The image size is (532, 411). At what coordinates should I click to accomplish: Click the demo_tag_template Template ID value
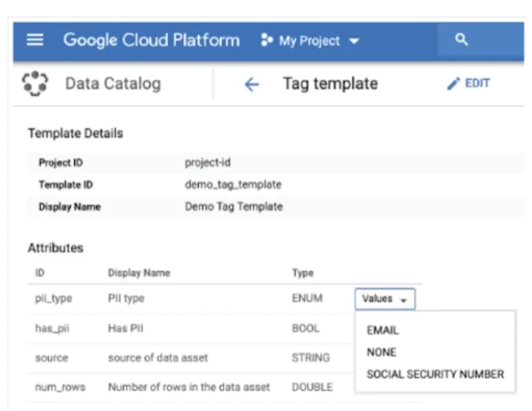[233, 185]
